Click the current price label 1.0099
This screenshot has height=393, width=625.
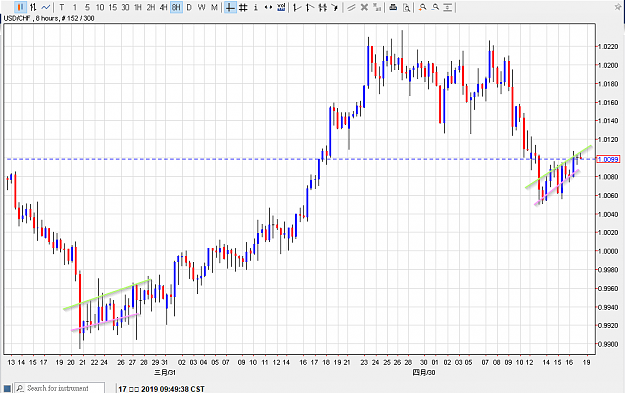point(608,159)
